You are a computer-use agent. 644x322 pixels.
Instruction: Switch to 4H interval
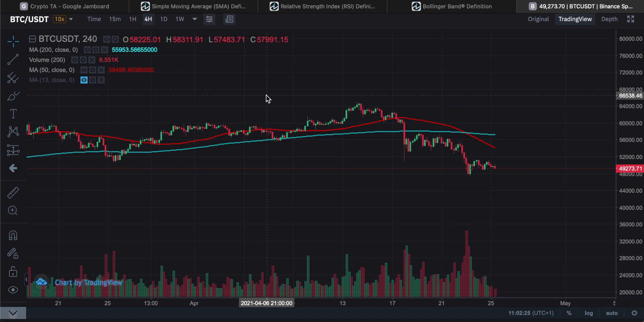(148, 19)
